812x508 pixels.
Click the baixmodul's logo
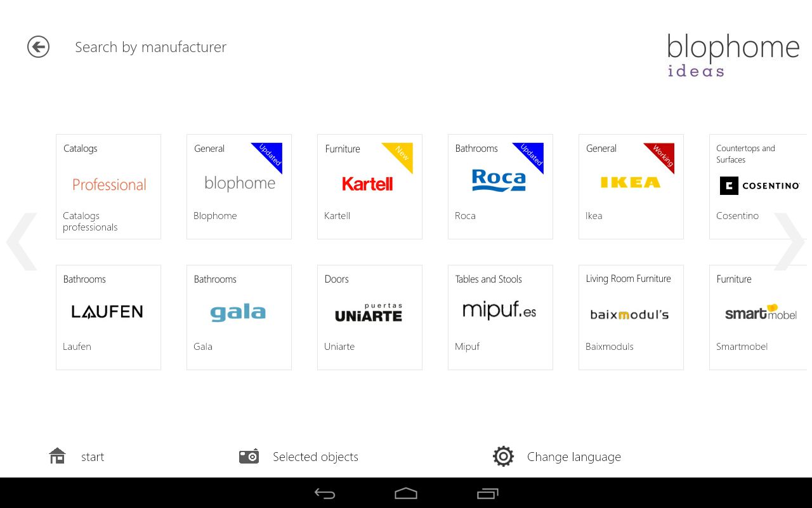coord(629,314)
